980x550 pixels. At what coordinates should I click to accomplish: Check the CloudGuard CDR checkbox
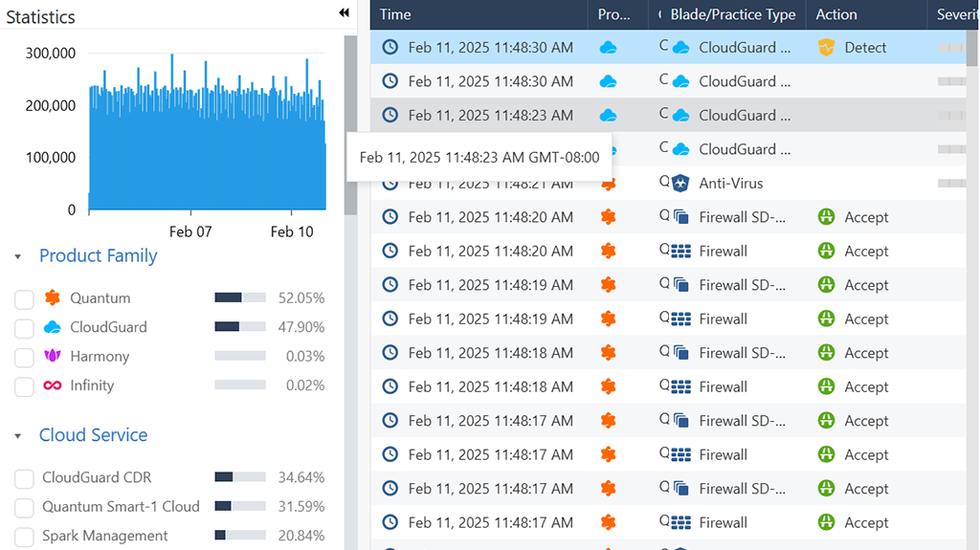(x=24, y=479)
